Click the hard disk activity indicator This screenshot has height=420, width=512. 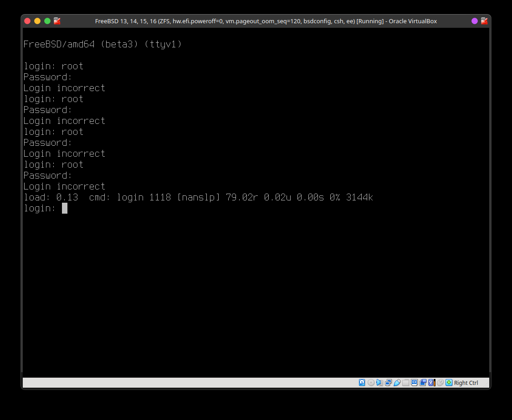coord(362,383)
